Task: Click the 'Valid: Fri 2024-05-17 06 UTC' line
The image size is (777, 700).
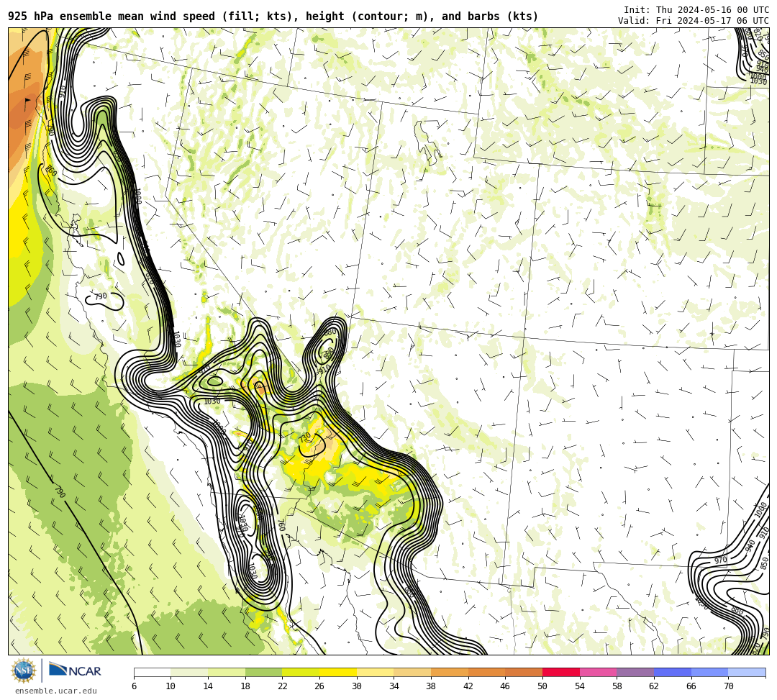Action: click(694, 21)
